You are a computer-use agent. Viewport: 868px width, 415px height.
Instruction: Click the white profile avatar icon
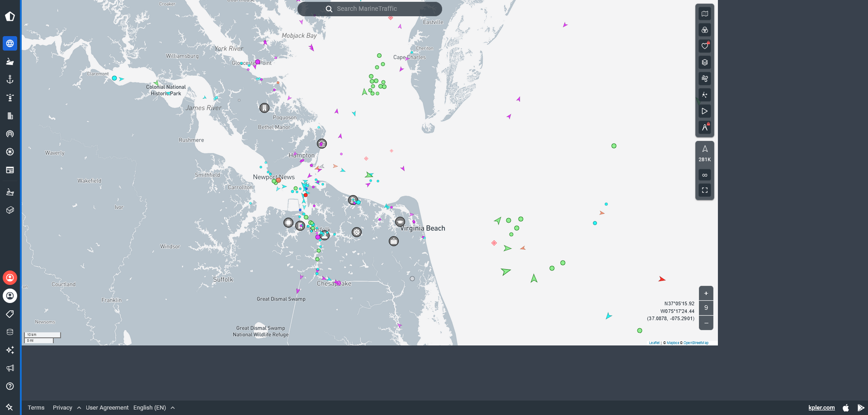[10, 296]
